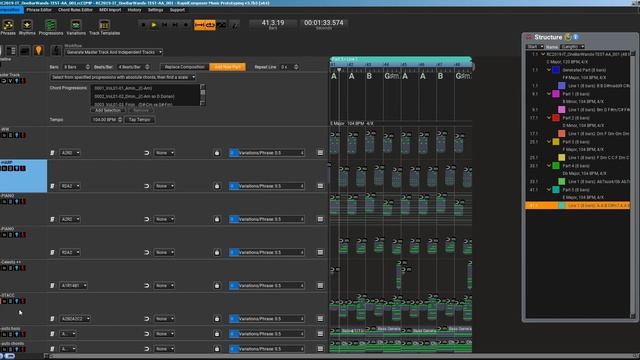Toggle the lock on the Celesta track
Image resolution: width=640 pixels, height=360 pixels.
(217, 286)
